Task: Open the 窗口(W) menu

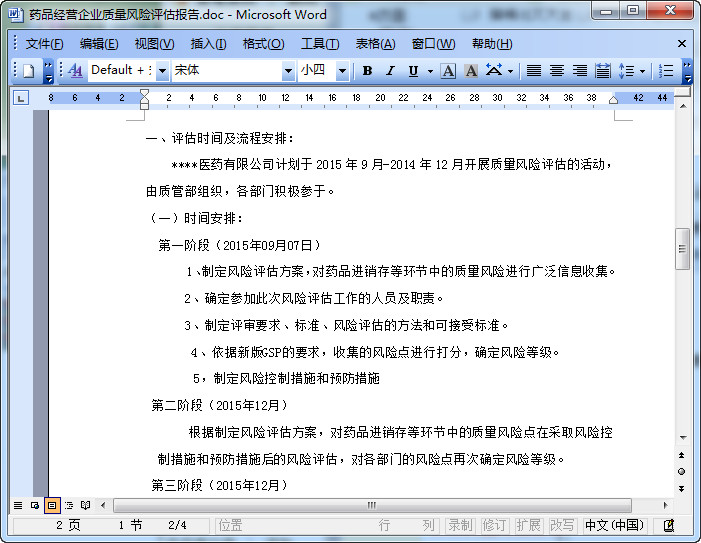Action: click(x=433, y=44)
